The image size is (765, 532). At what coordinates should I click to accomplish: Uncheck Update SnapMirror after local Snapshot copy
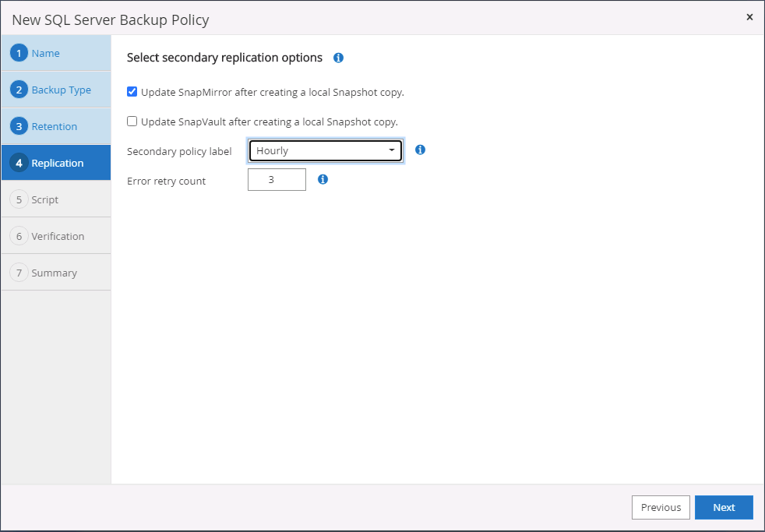[x=132, y=92]
